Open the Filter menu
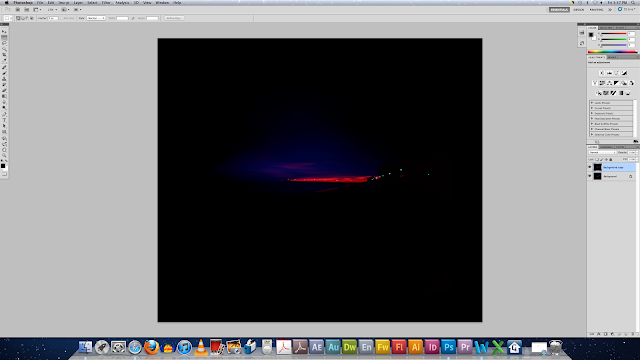The width and height of the screenshot is (640, 360). 106,2
